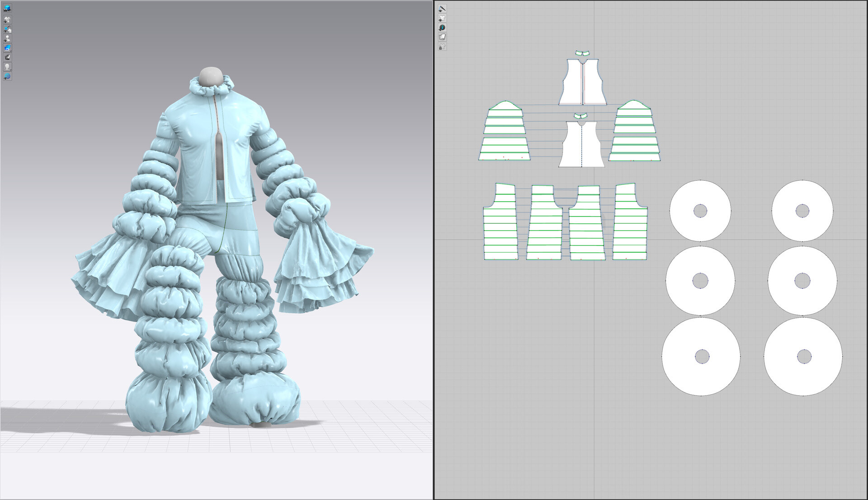The width and height of the screenshot is (868, 500).
Task: Toggle avatar visibility eye icon
Action: point(7,38)
